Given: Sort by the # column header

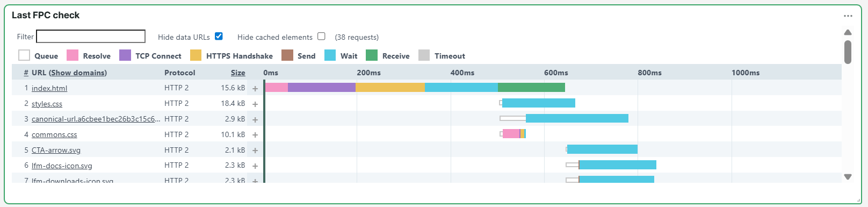Looking at the screenshot, I should coord(26,73).
